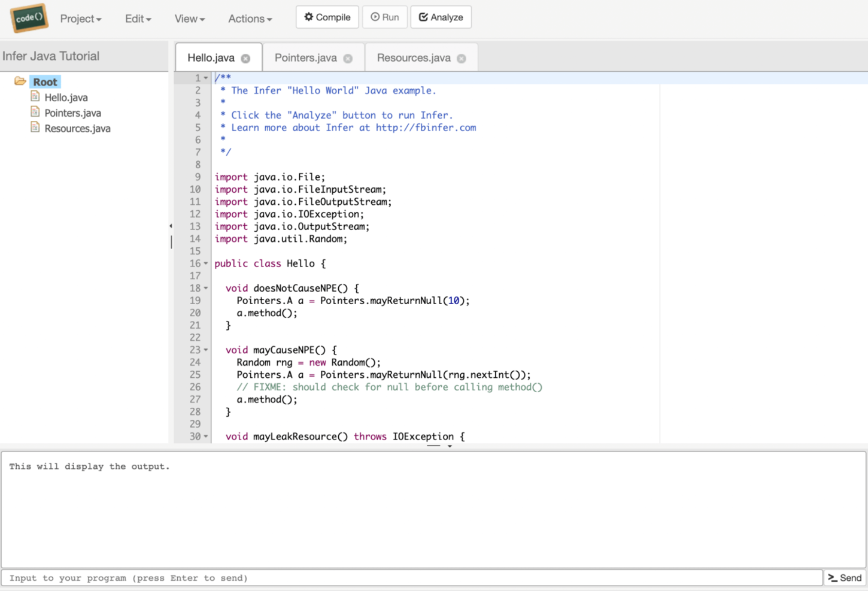Close the Hello.java tab
This screenshot has height=591, width=868.
[245, 58]
